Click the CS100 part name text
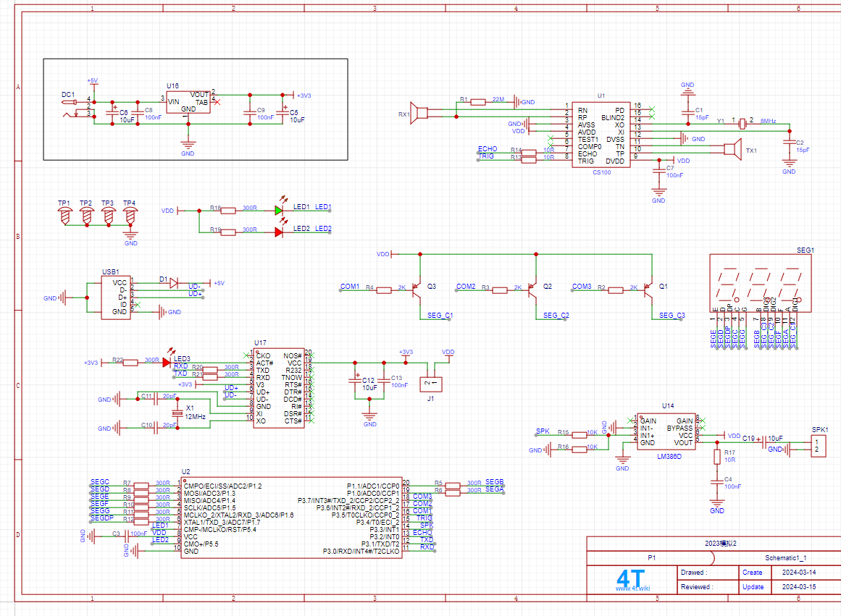 (602, 172)
